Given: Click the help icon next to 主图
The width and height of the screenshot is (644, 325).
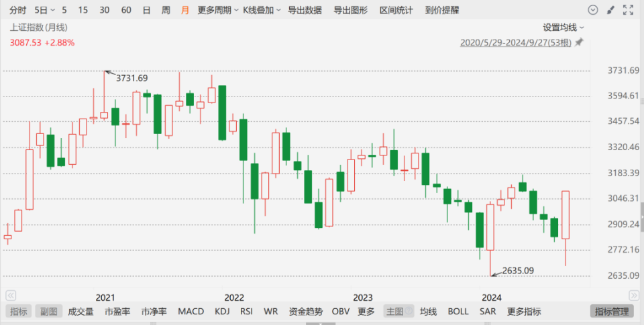Looking at the screenshot, I should click(x=409, y=311).
